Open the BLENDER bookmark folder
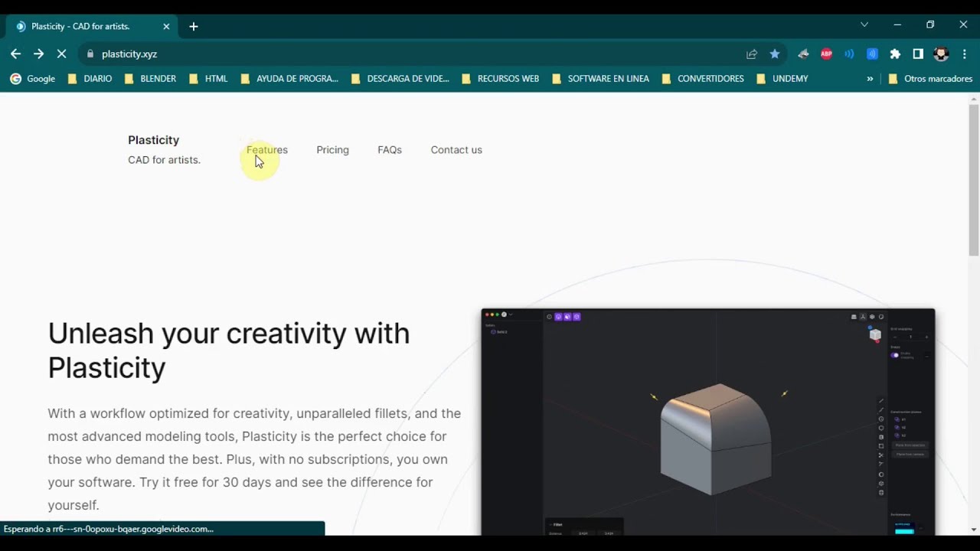980x551 pixels. 150,78
